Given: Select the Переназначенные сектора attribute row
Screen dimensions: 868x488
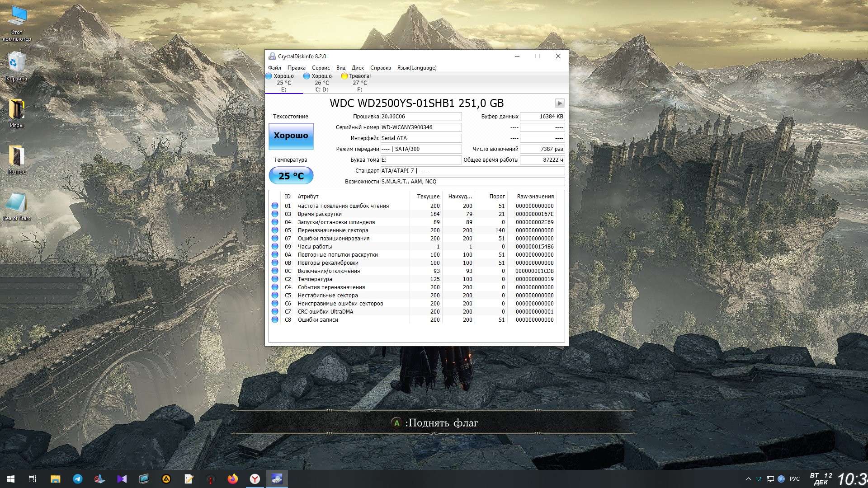Looking at the screenshot, I should pos(333,230).
